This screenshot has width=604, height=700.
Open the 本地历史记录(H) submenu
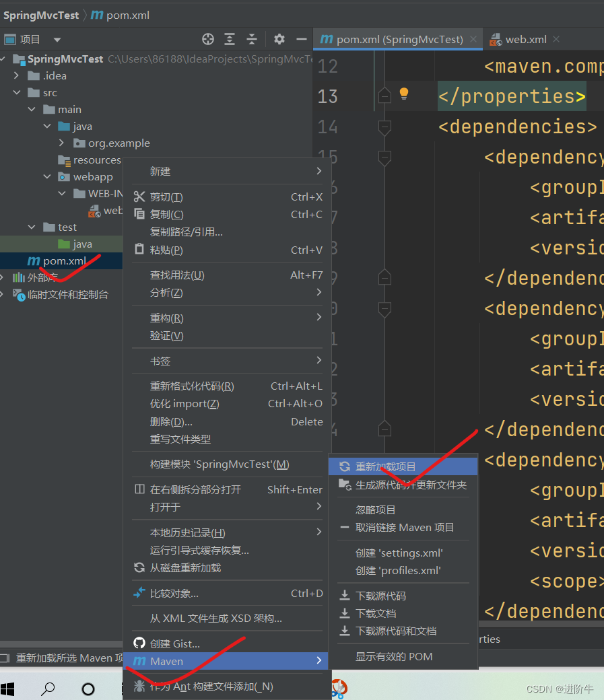(x=228, y=532)
